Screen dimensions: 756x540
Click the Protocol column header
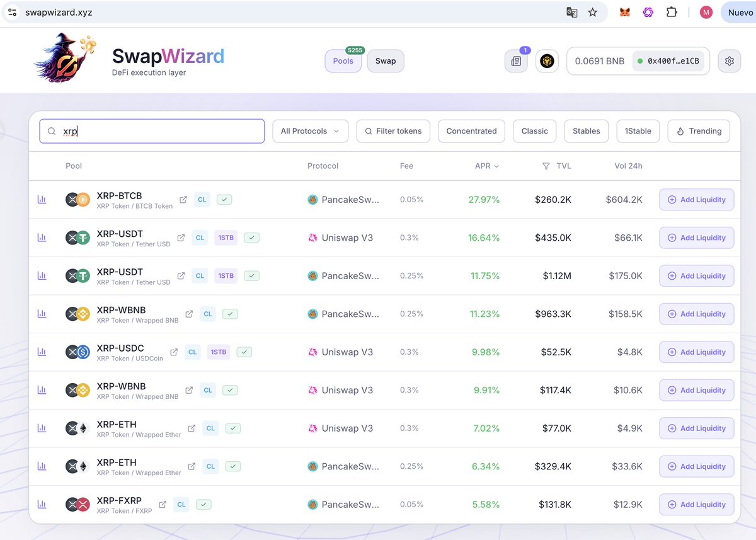(323, 166)
